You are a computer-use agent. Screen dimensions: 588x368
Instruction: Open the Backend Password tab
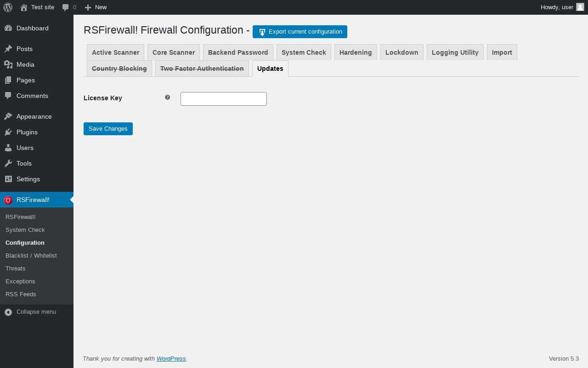click(x=238, y=52)
